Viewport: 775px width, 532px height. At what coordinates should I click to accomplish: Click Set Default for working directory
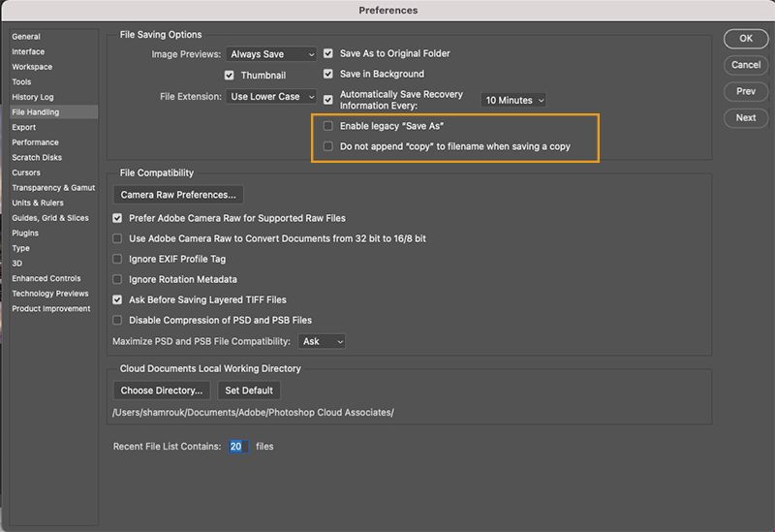(x=249, y=391)
